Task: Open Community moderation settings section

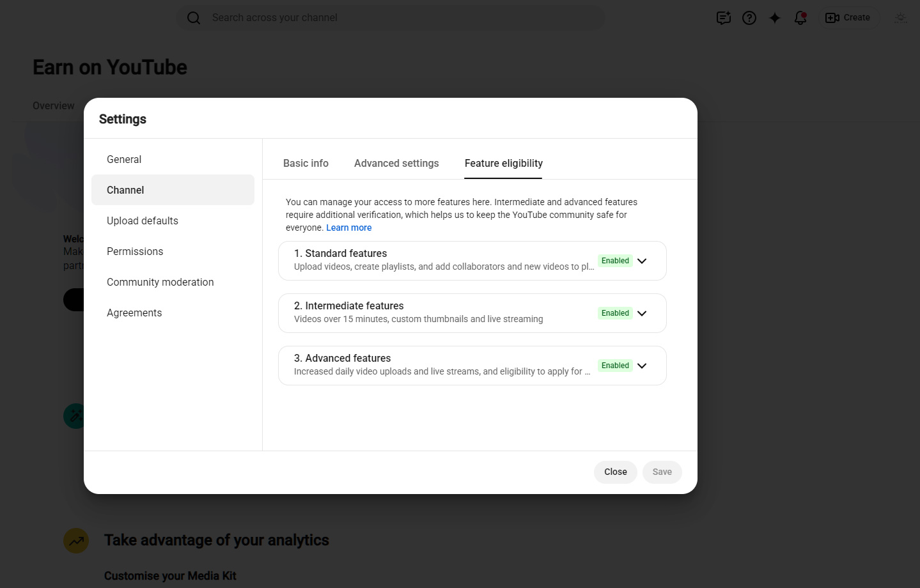Action: [173, 282]
